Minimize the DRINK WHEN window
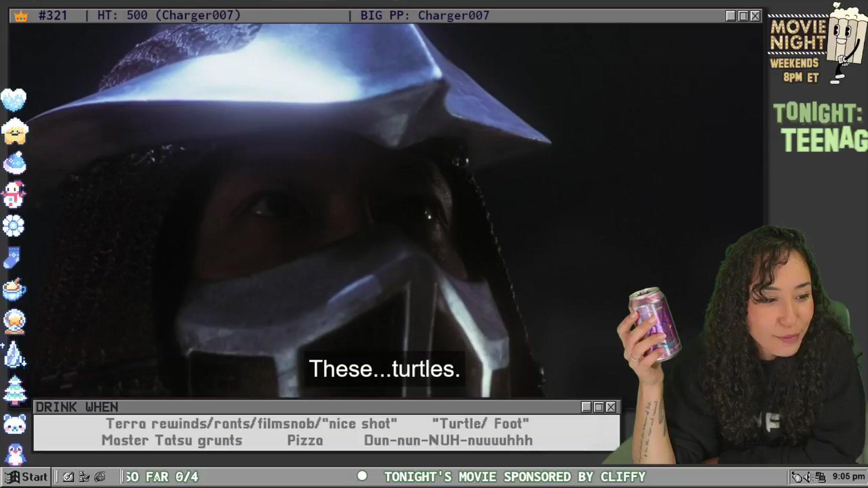Viewport: 868px width, 488px height. click(586, 407)
